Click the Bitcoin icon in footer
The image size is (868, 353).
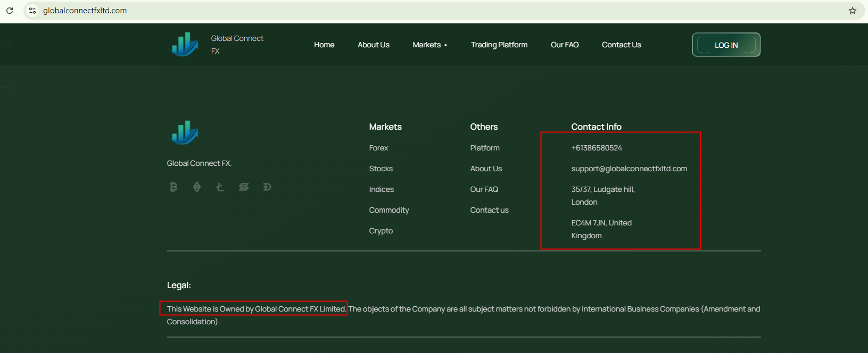click(x=173, y=187)
